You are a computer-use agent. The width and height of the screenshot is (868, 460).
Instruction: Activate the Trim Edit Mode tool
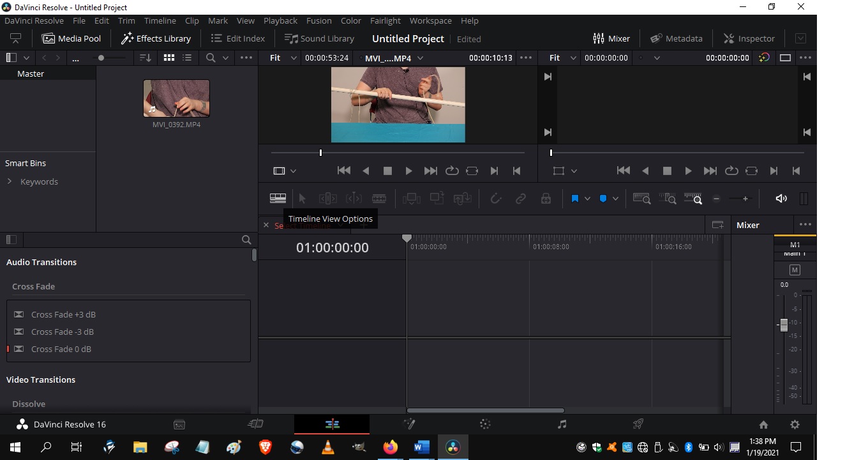point(327,199)
